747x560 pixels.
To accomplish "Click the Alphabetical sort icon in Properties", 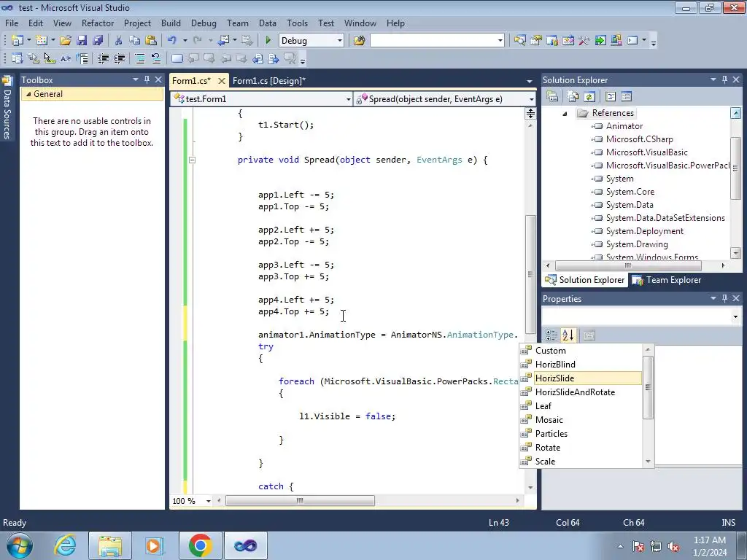I will point(568,335).
